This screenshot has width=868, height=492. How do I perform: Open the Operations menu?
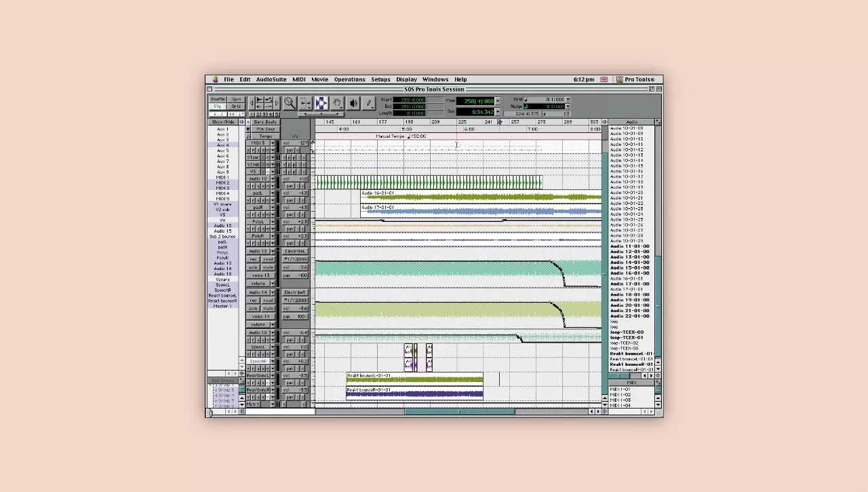[350, 79]
